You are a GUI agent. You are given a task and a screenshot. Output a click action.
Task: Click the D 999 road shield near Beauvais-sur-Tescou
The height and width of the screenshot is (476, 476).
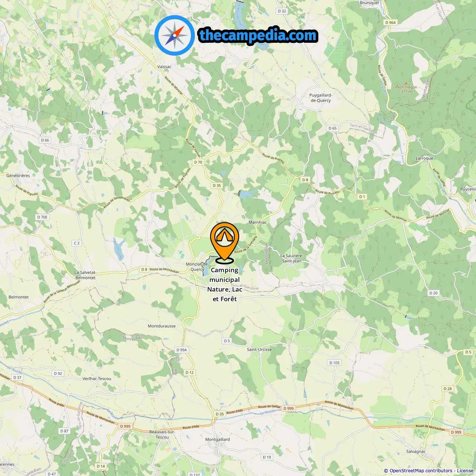(125, 426)
